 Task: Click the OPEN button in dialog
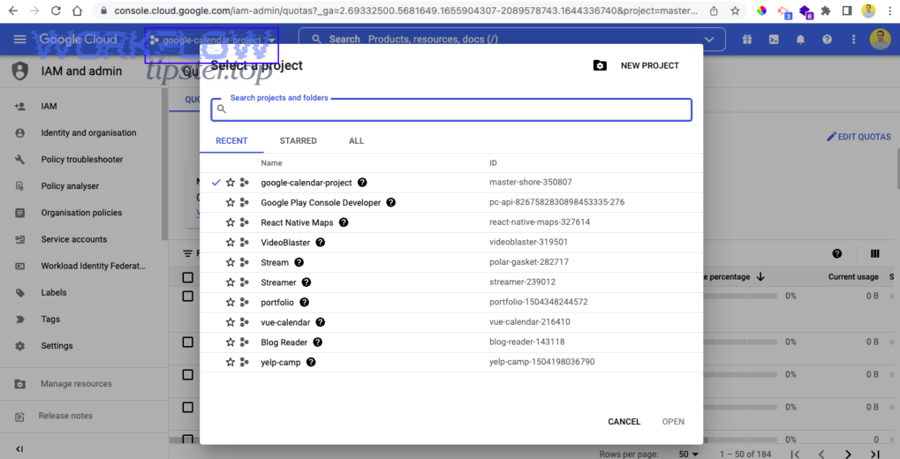click(673, 422)
